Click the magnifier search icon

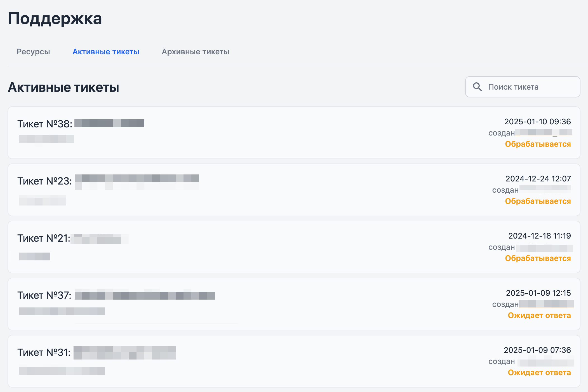477,87
